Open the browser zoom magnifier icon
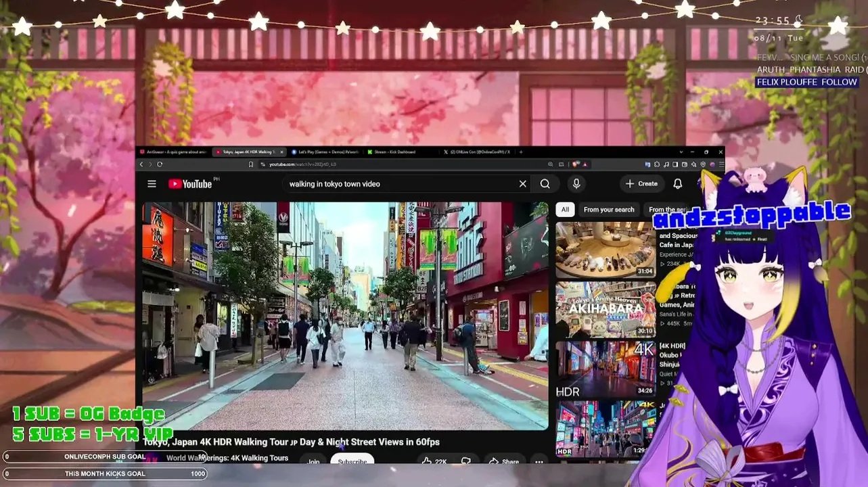This screenshot has width=868, height=487. pyautogui.click(x=549, y=164)
